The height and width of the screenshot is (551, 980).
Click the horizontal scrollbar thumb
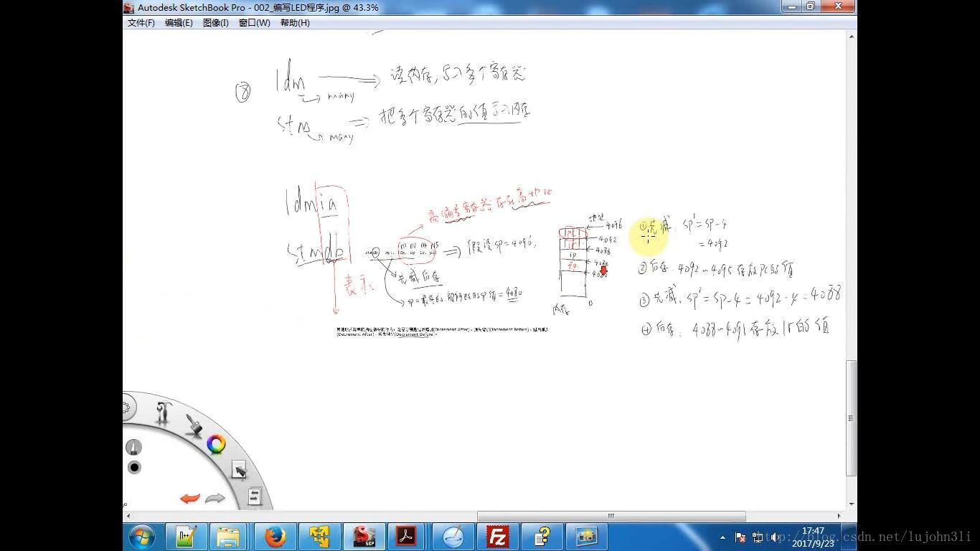pos(611,516)
